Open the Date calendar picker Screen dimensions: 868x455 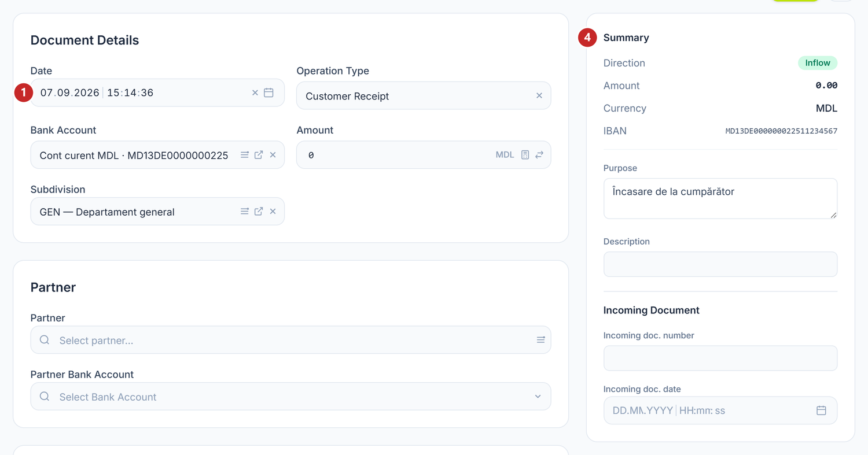[x=269, y=93]
